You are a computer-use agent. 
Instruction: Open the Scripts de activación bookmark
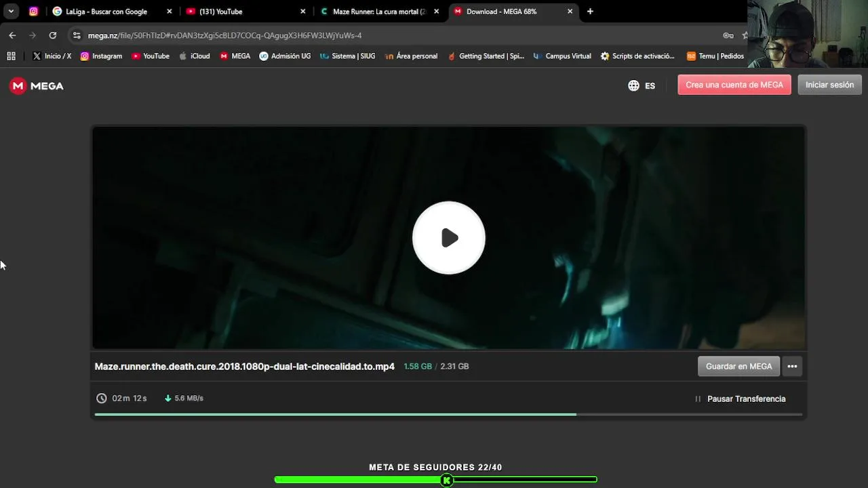(x=637, y=56)
